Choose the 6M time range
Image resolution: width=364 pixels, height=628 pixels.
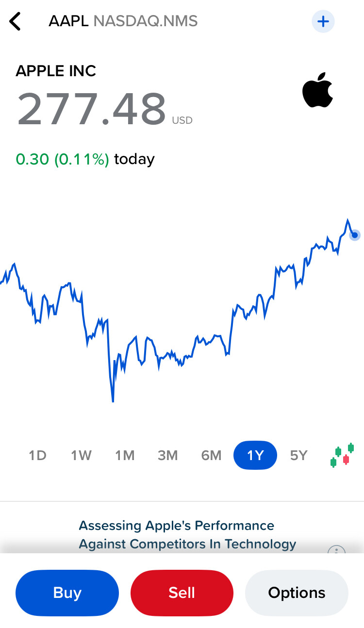pos(212,455)
